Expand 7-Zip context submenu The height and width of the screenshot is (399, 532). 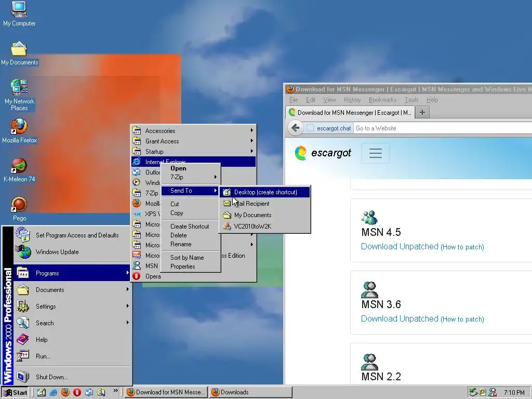[190, 177]
